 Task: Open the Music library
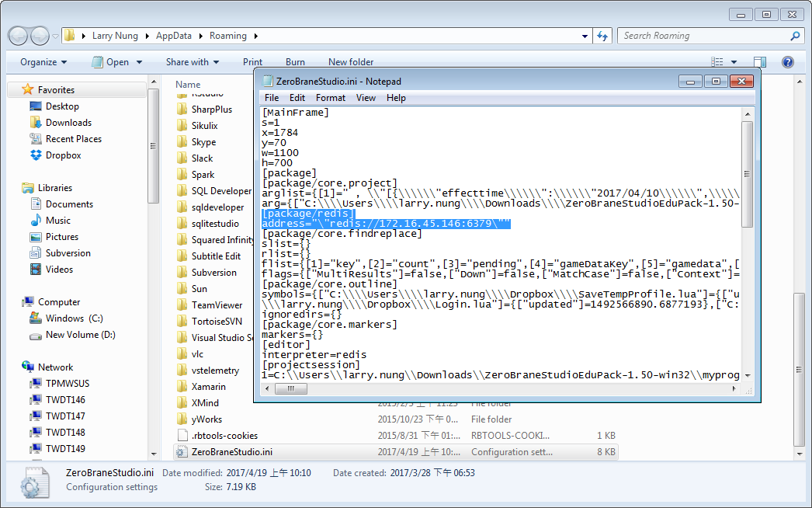tap(58, 221)
